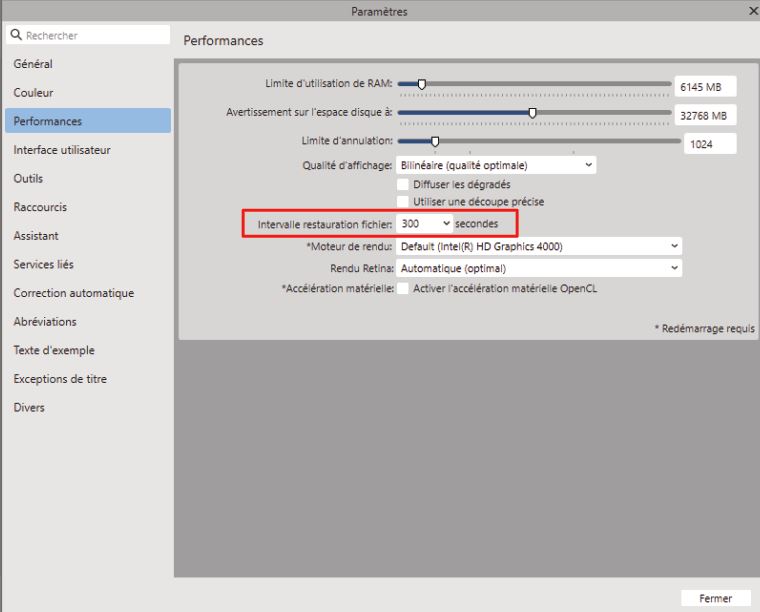Screen dimensions: 760x612
Task: Open the Rendu Retina dropdown
Action: point(539,268)
